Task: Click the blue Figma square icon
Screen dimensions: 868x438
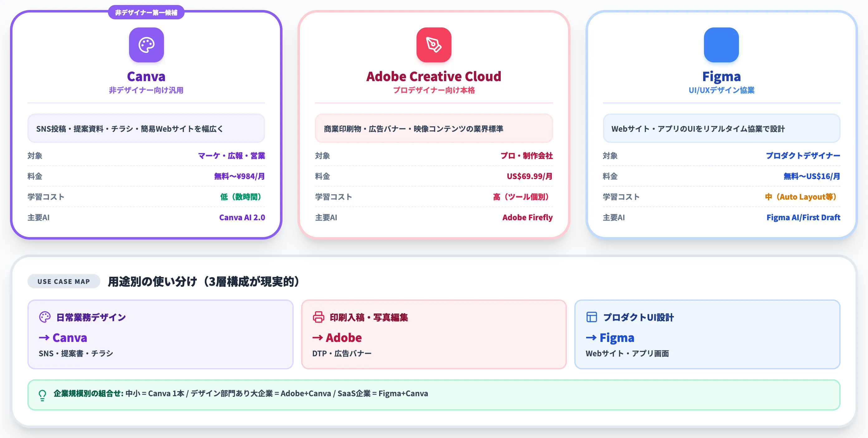Action: click(721, 45)
